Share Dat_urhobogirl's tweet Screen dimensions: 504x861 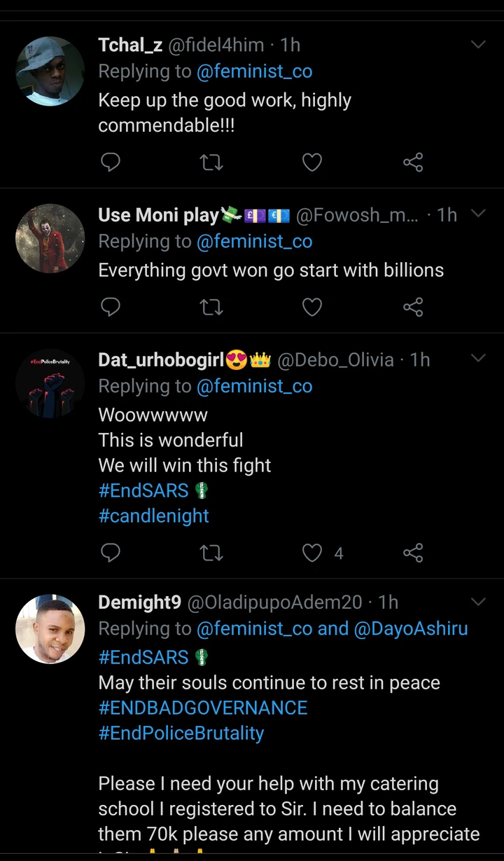click(413, 553)
